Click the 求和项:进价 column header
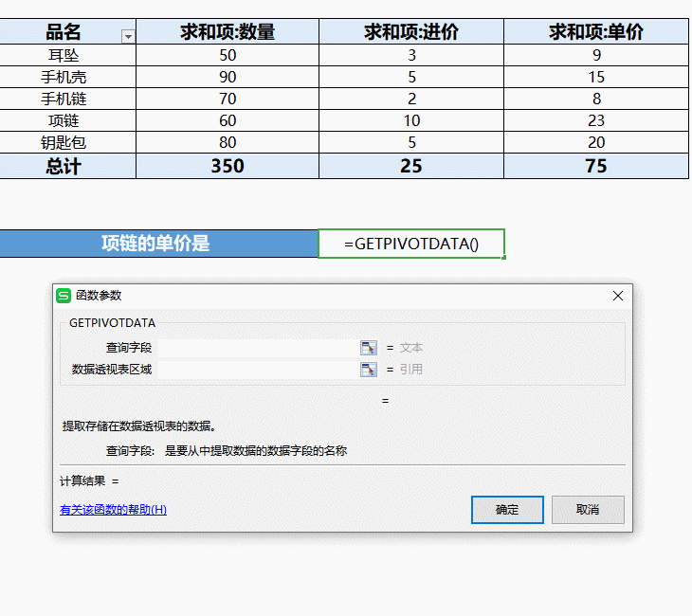This screenshot has width=692, height=616. point(411,32)
